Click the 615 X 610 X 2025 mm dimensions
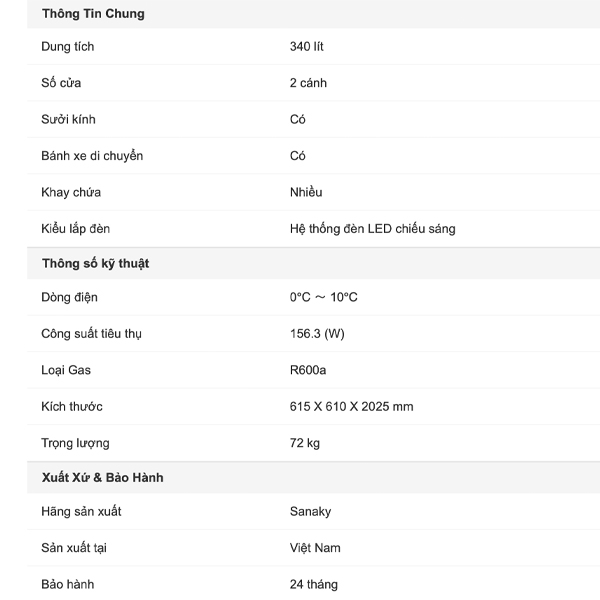The height and width of the screenshot is (600, 600). 351,407
